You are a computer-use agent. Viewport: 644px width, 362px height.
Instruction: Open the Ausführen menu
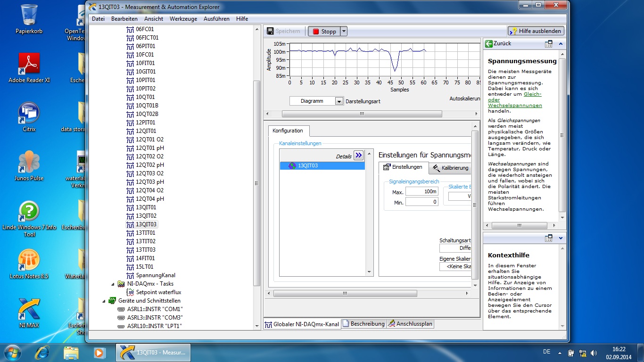(x=217, y=19)
